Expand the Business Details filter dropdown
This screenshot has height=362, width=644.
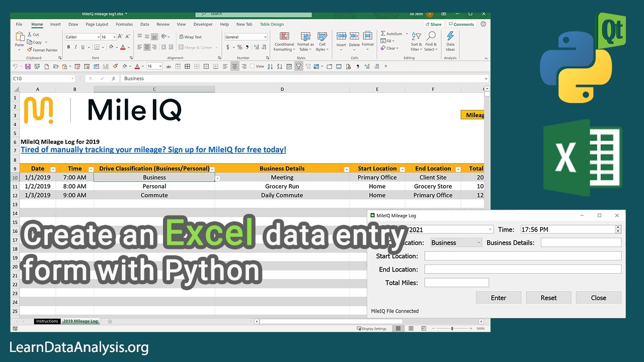pyautogui.click(x=346, y=169)
